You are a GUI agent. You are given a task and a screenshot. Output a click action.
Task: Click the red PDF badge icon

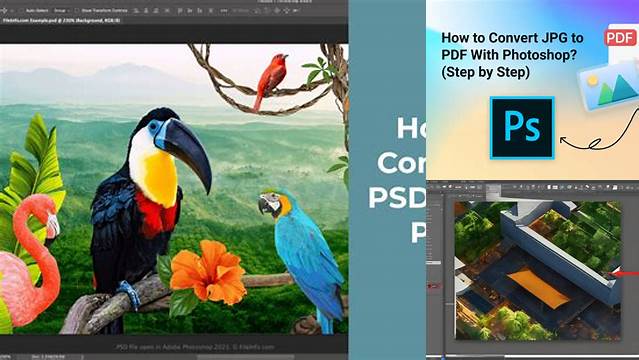pyautogui.click(x=620, y=38)
